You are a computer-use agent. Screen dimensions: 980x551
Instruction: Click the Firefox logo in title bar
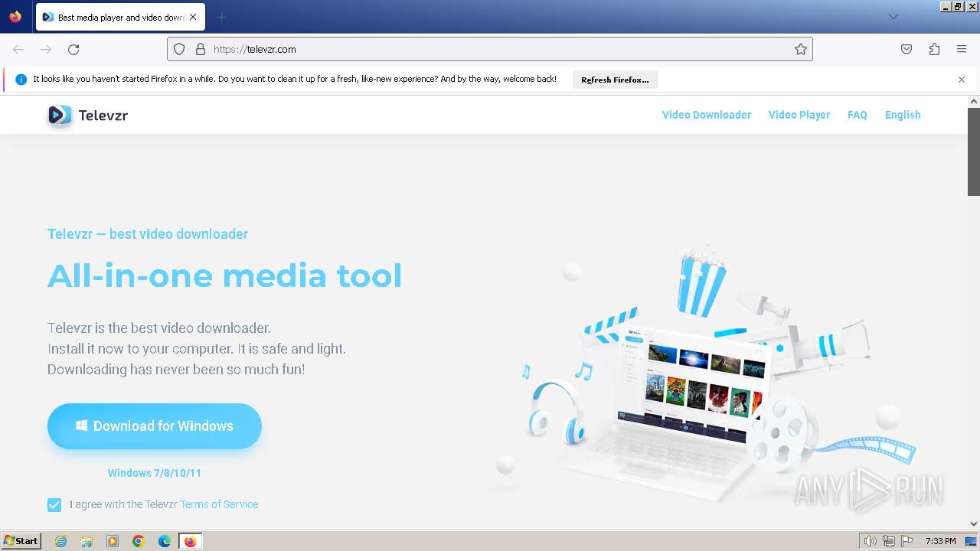[15, 16]
